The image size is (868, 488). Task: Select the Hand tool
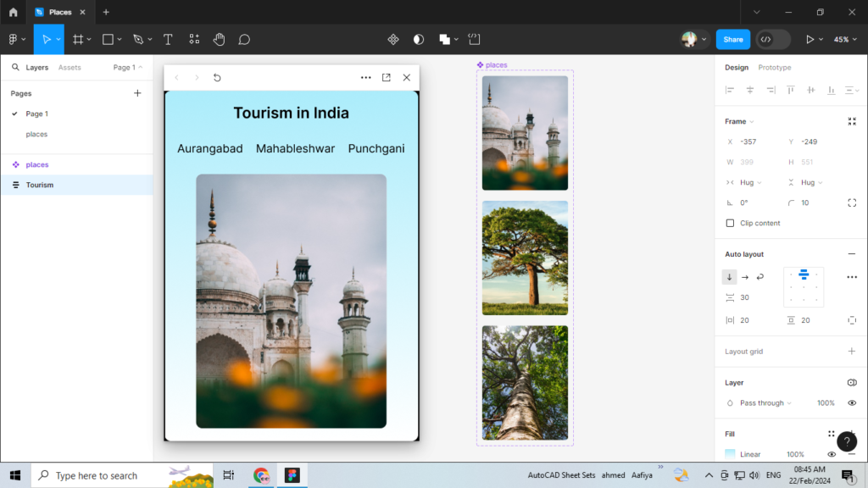219,39
